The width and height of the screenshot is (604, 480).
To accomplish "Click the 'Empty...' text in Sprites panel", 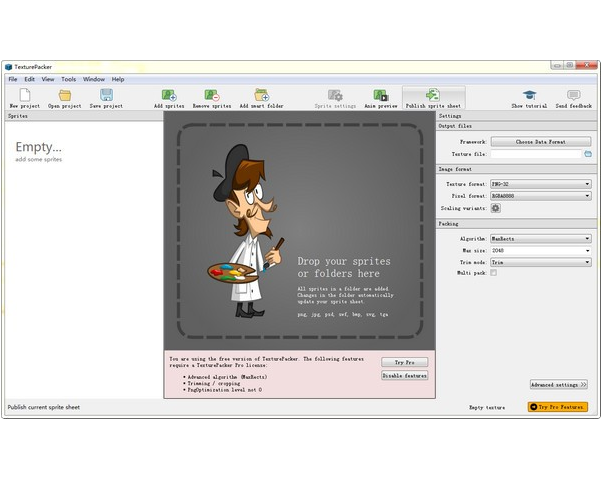I will (x=39, y=147).
